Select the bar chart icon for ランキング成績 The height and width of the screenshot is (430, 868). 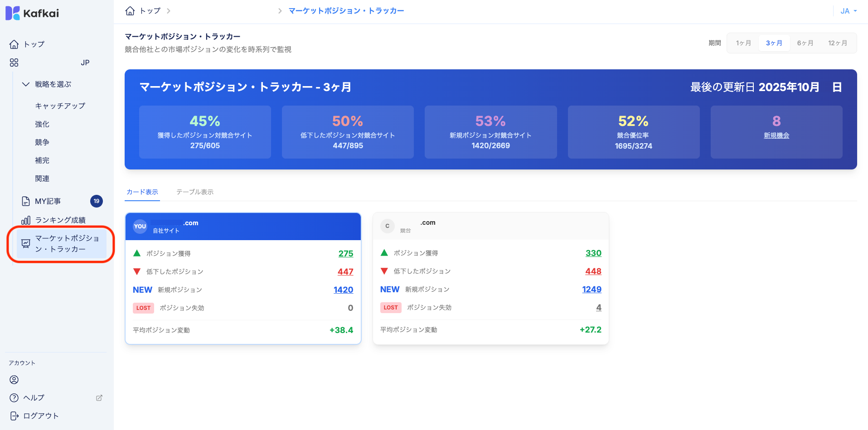[x=25, y=219]
